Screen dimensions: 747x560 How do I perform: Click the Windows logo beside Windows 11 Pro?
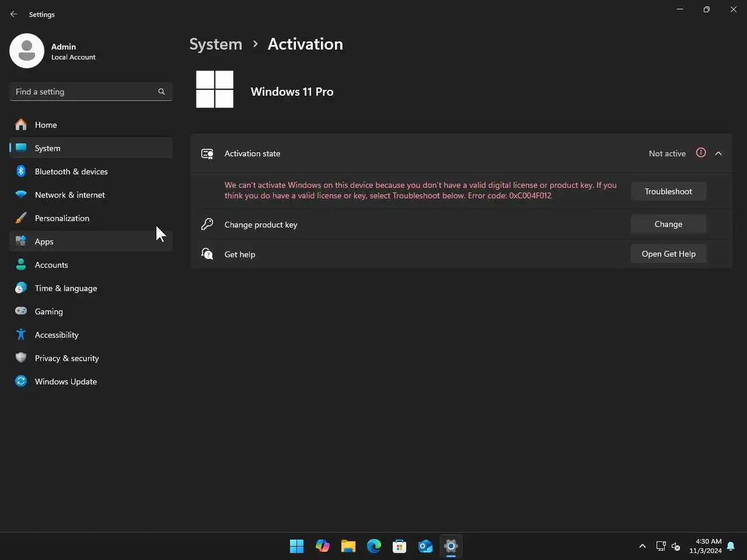(215, 89)
